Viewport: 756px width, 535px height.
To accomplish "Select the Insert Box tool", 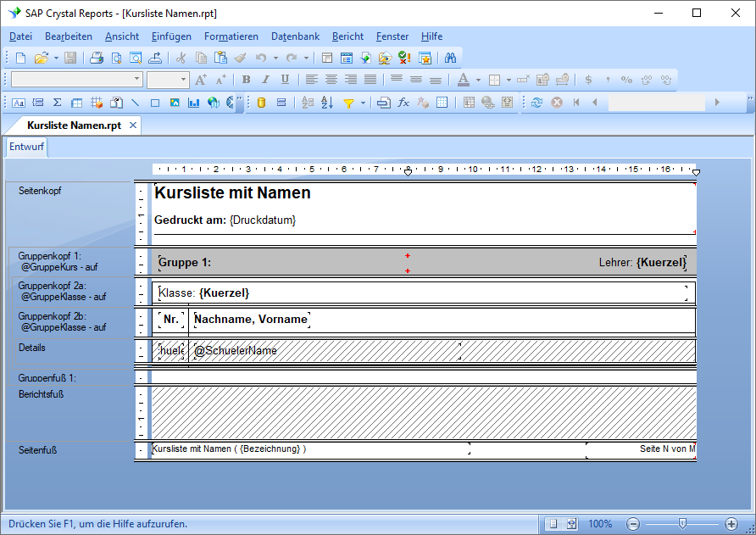I will (155, 103).
